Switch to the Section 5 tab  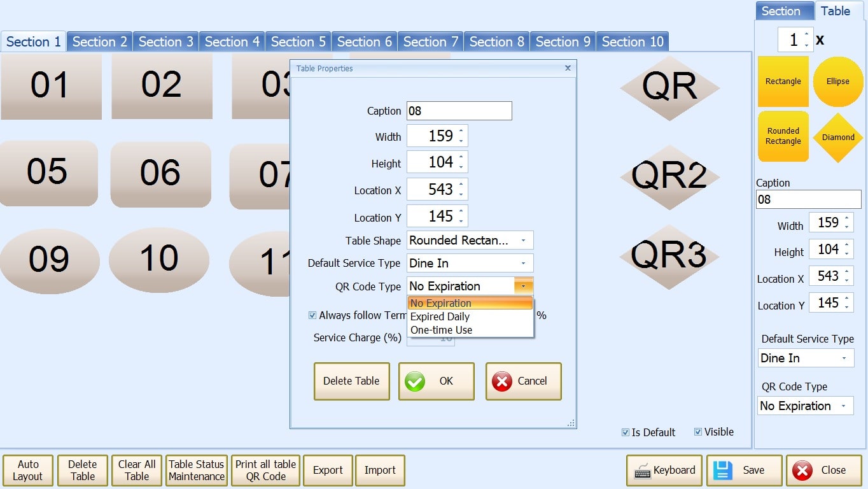pos(298,42)
